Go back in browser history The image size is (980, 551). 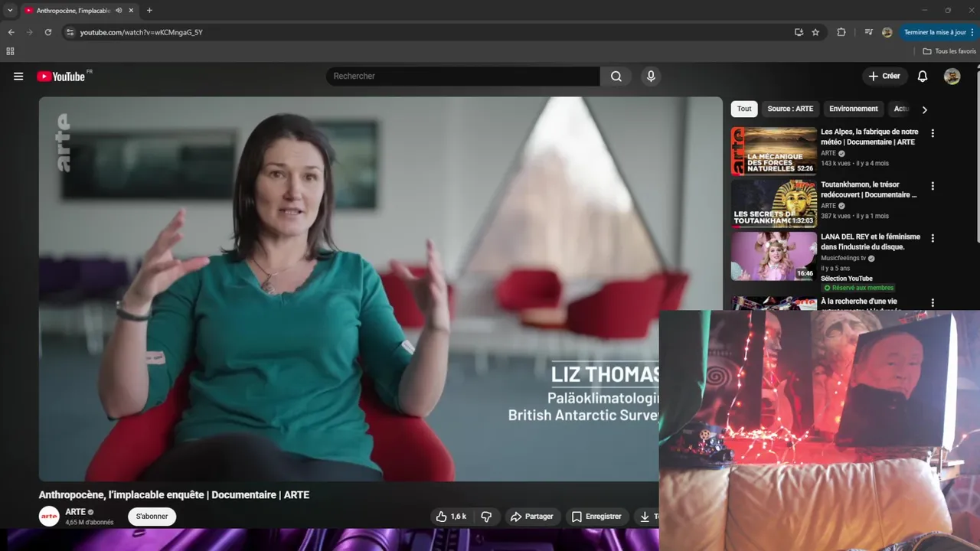pyautogui.click(x=11, y=32)
